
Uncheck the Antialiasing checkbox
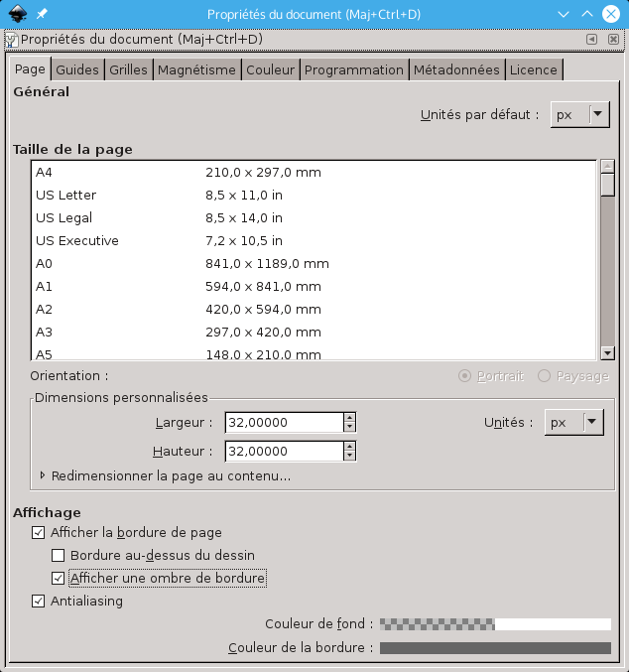coord(39,601)
